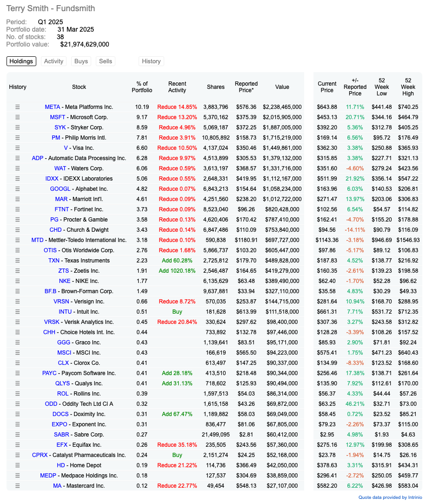The image size is (426, 504).
Task: Select the '46.21%' price change for ODD
Action: coord(355,404)
